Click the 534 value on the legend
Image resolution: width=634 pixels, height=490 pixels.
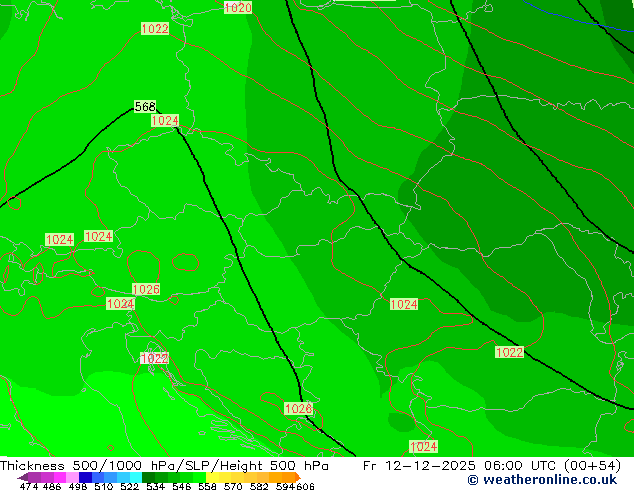tap(155, 486)
